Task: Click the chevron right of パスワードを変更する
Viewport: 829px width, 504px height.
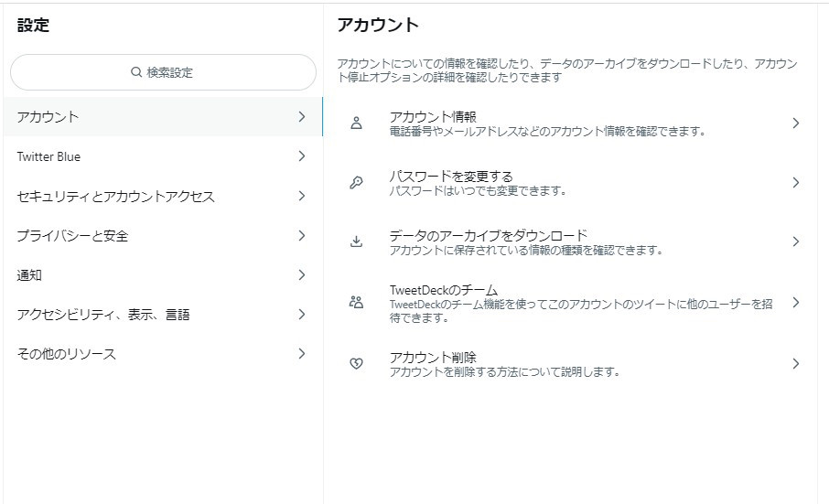Action: pos(796,183)
